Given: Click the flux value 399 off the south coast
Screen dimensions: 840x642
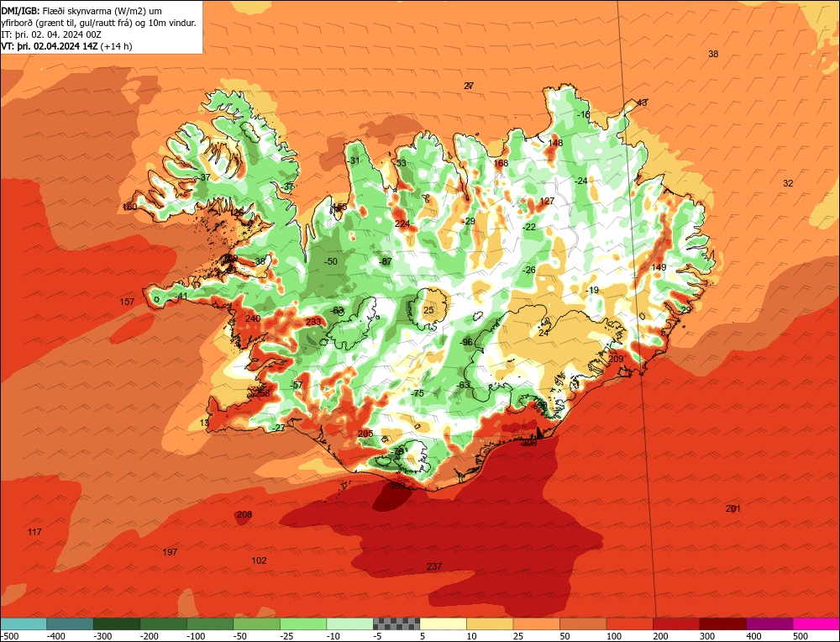Looking at the screenshot, I should point(397,486).
